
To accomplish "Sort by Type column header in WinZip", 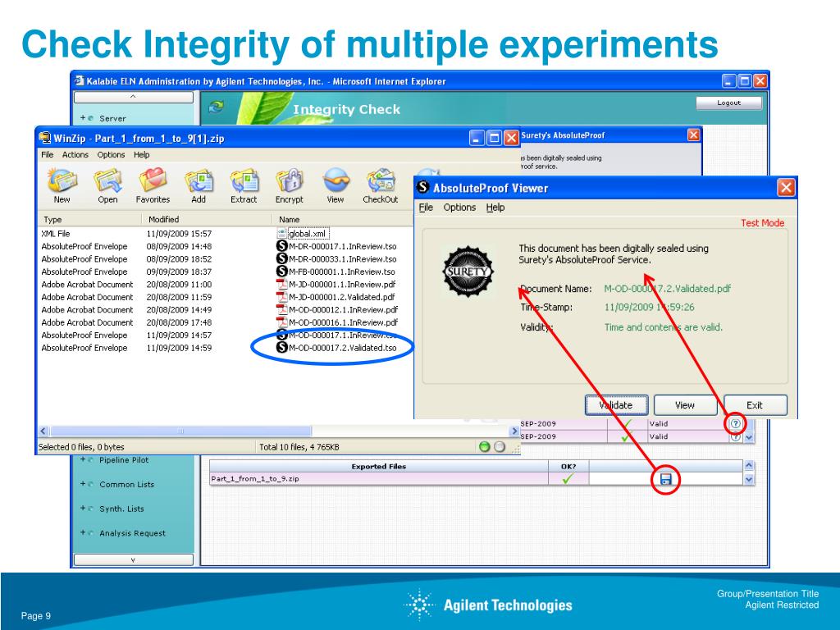I will click(x=90, y=219).
